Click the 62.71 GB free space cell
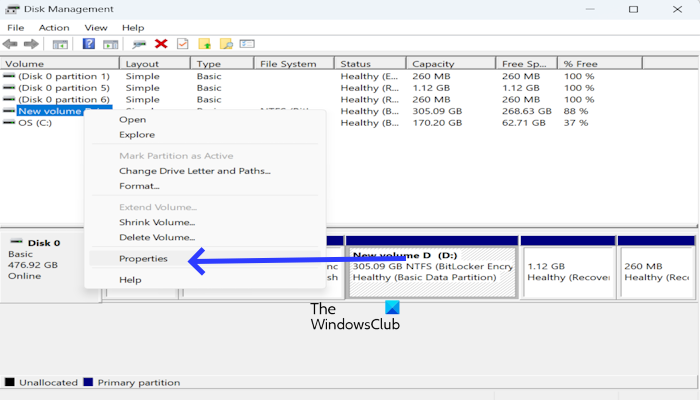Viewport: 700px width, 400px height. point(524,123)
